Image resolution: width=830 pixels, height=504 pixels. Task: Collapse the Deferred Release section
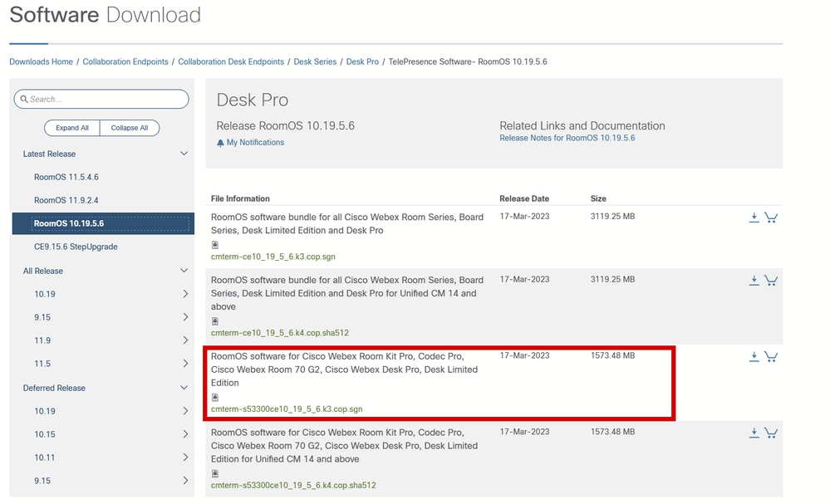point(184,387)
